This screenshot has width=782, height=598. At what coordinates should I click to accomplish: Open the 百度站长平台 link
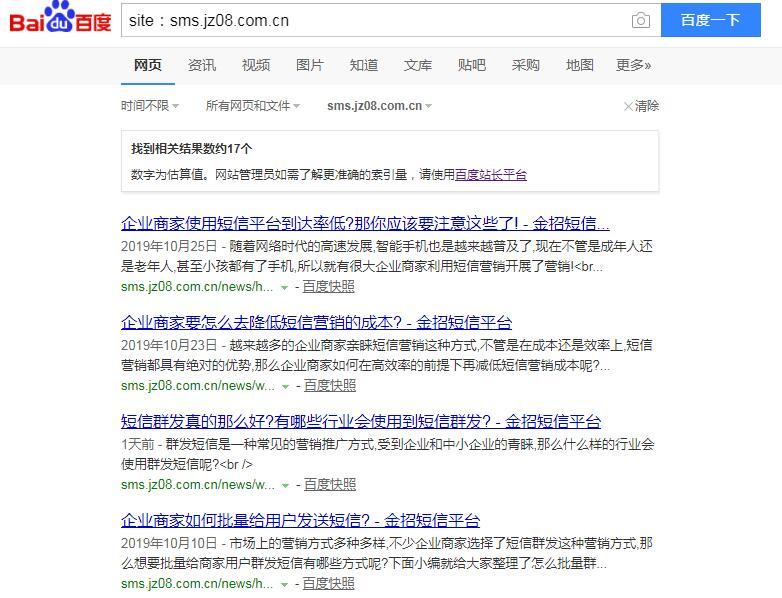[491, 175]
